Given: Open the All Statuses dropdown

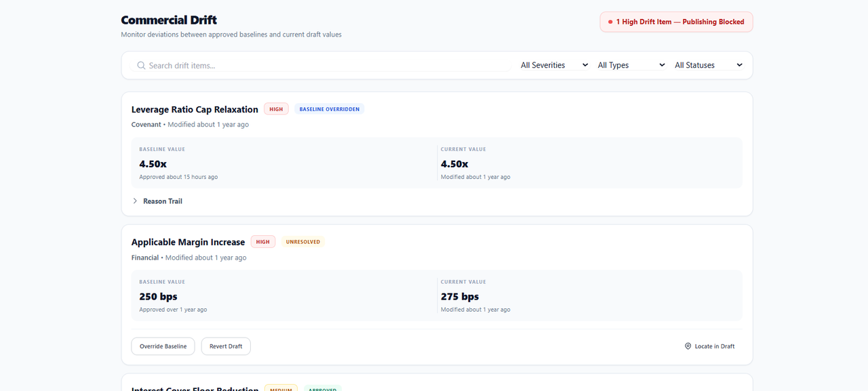Looking at the screenshot, I should click(x=709, y=65).
